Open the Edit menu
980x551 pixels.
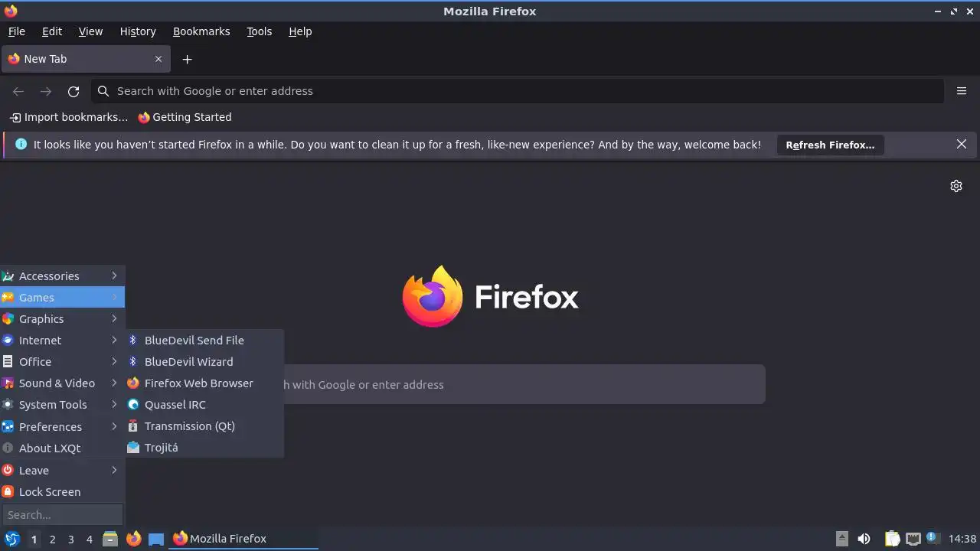pos(52,31)
